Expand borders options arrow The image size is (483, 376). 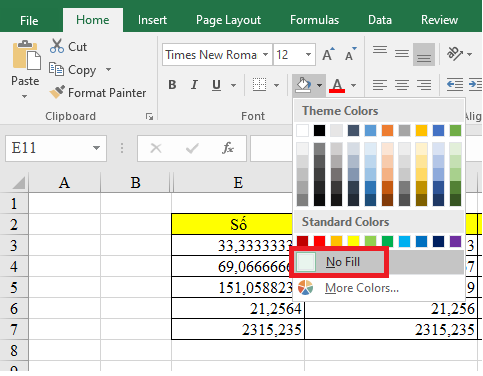point(276,85)
